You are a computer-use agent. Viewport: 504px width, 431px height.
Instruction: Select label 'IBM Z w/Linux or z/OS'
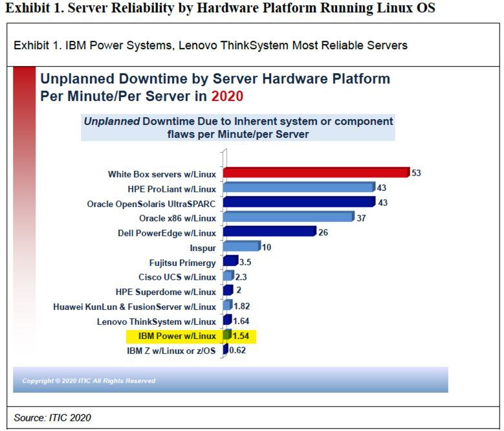pos(171,351)
